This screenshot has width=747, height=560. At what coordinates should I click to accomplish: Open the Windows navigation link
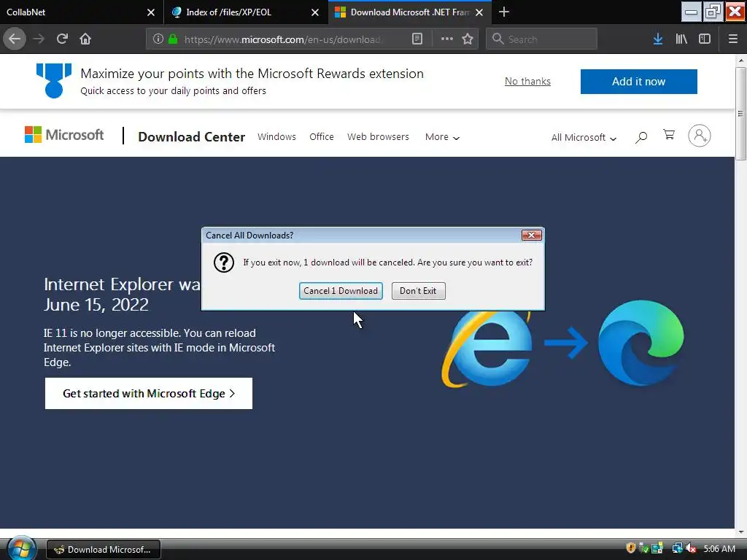(x=276, y=136)
